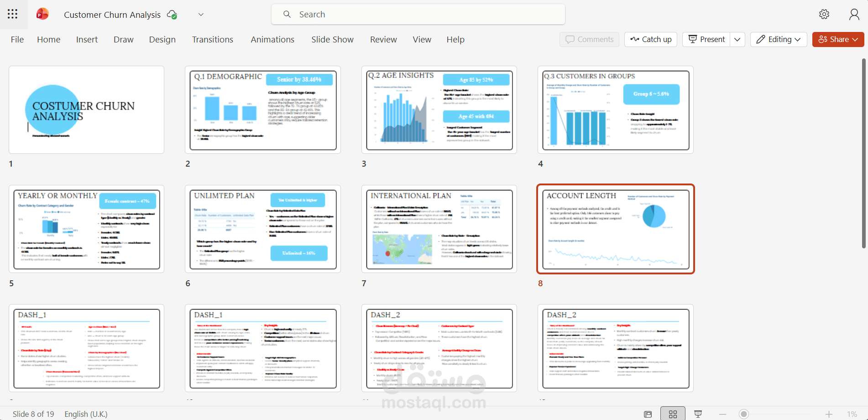Open the Transitions tab
The width and height of the screenshot is (868, 420).
(x=213, y=40)
